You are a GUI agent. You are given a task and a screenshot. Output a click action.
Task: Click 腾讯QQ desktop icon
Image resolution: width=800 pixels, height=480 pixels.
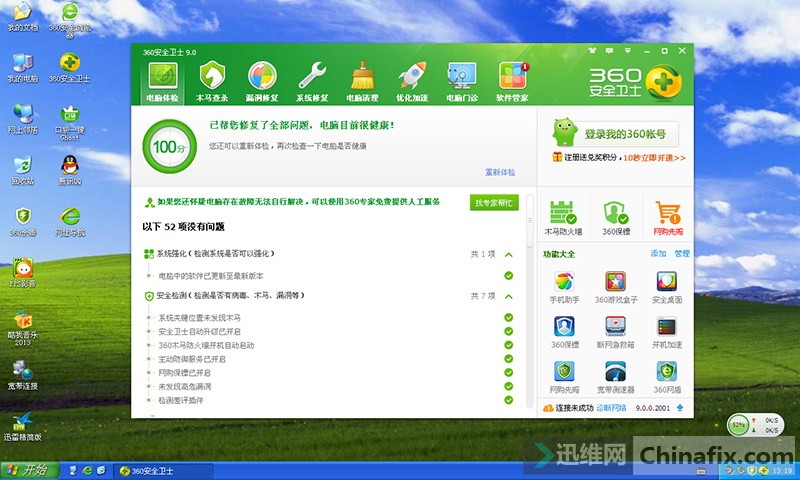(69, 170)
